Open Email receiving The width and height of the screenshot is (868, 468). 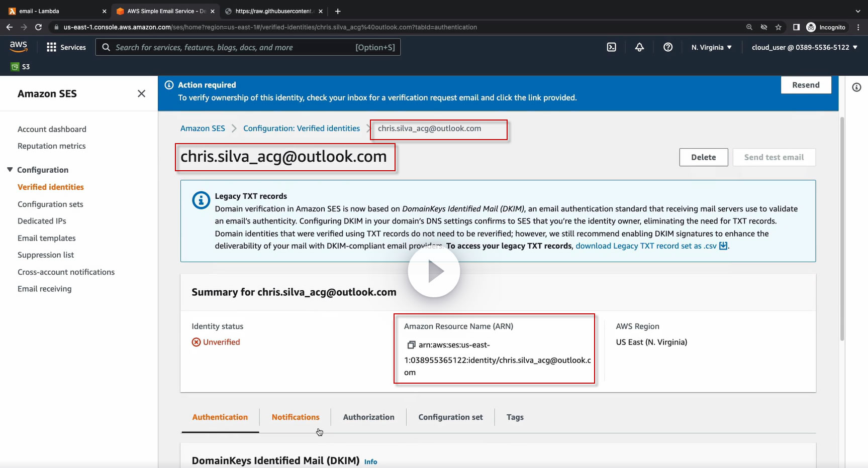pos(44,289)
